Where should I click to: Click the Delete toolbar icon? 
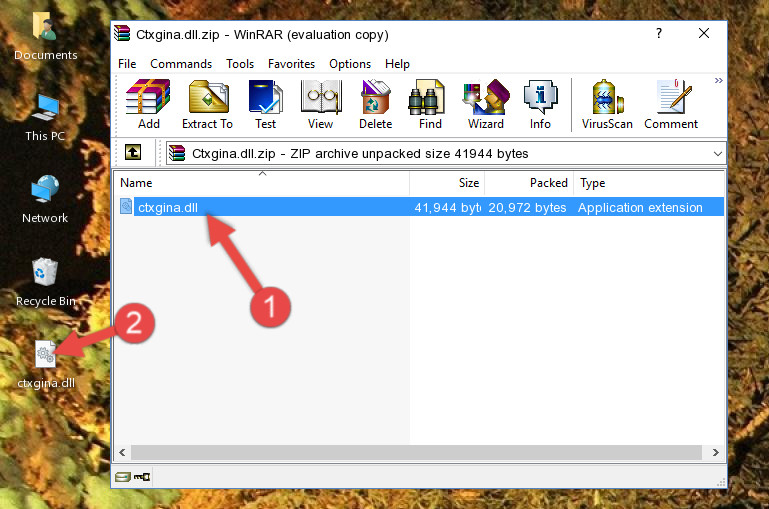tap(376, 104)
